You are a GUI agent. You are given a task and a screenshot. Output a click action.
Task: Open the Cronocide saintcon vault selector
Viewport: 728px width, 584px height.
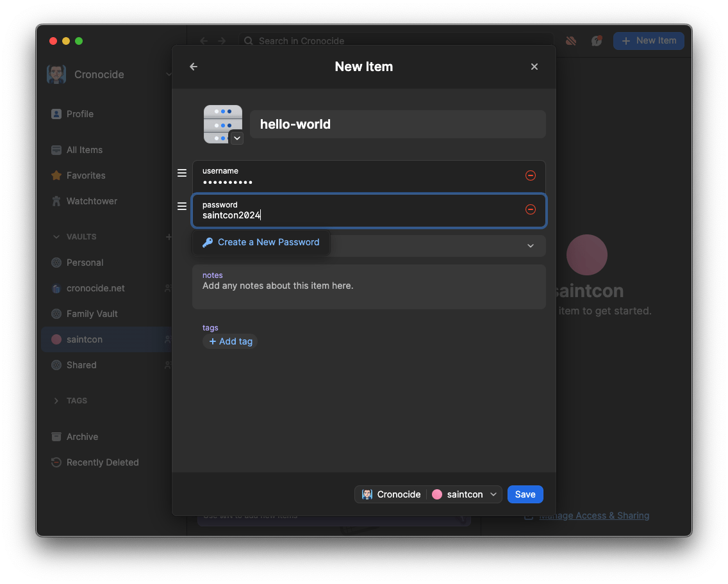[x=428, y=494]
